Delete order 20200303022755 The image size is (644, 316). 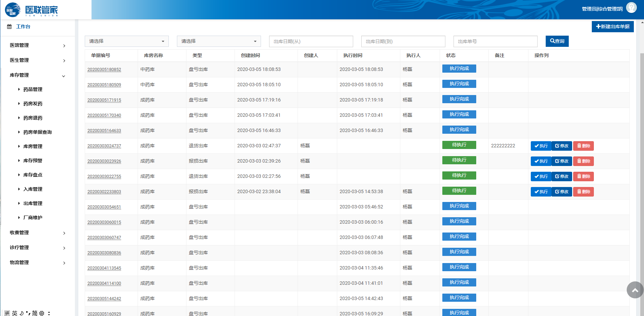point(583,176)
